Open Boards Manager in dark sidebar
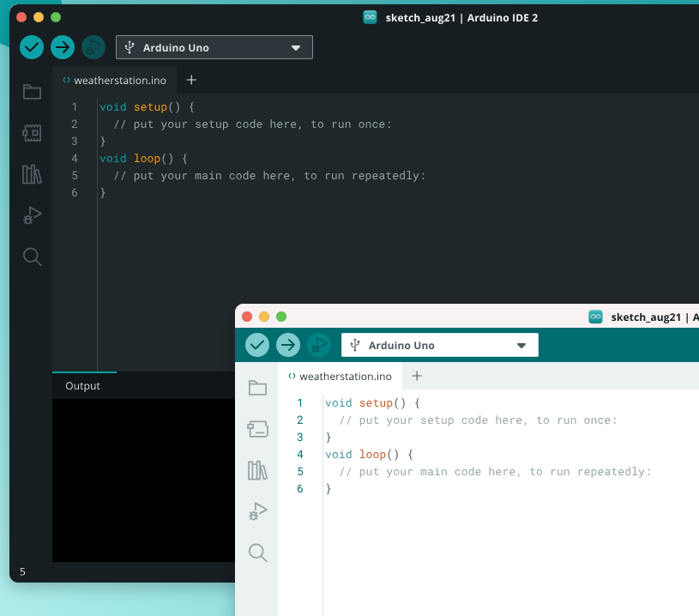The image size is (699, 616). pyautogui.click(x=32, y=133)
